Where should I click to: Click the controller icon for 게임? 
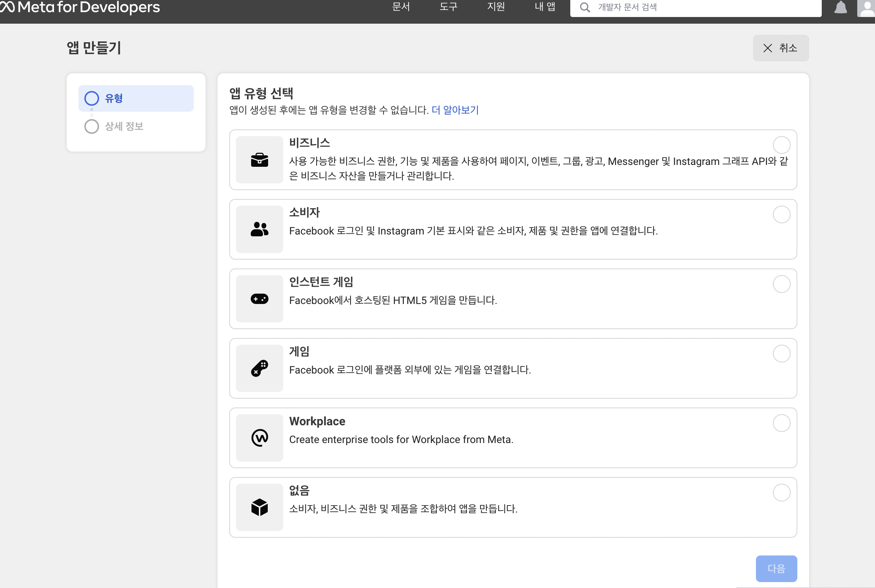(x=259, y=368)
